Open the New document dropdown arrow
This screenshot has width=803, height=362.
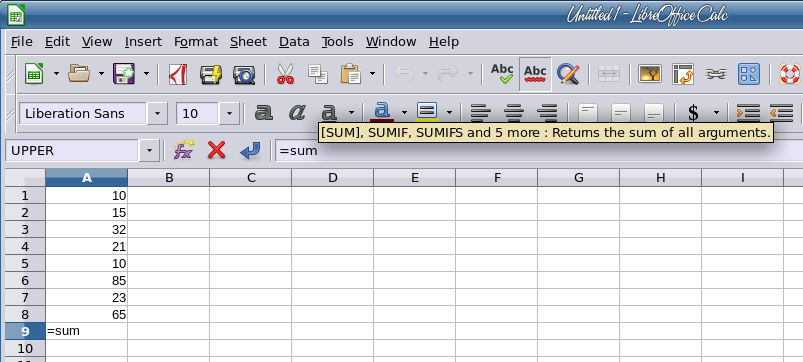[x=56, y=74]
